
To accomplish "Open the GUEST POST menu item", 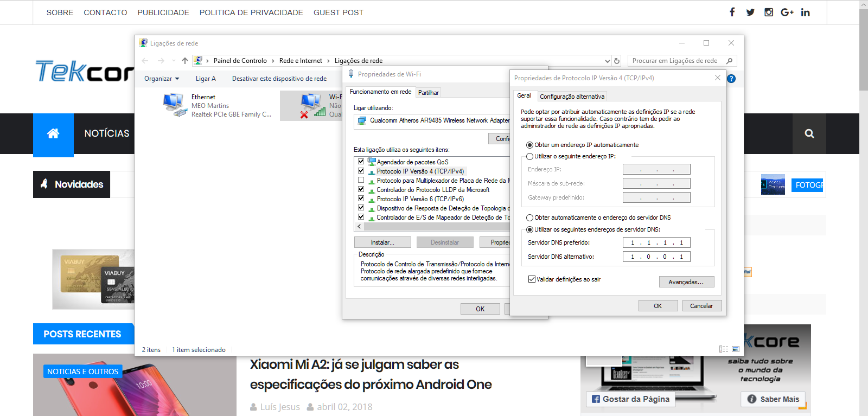I will [x=339, y=12].
